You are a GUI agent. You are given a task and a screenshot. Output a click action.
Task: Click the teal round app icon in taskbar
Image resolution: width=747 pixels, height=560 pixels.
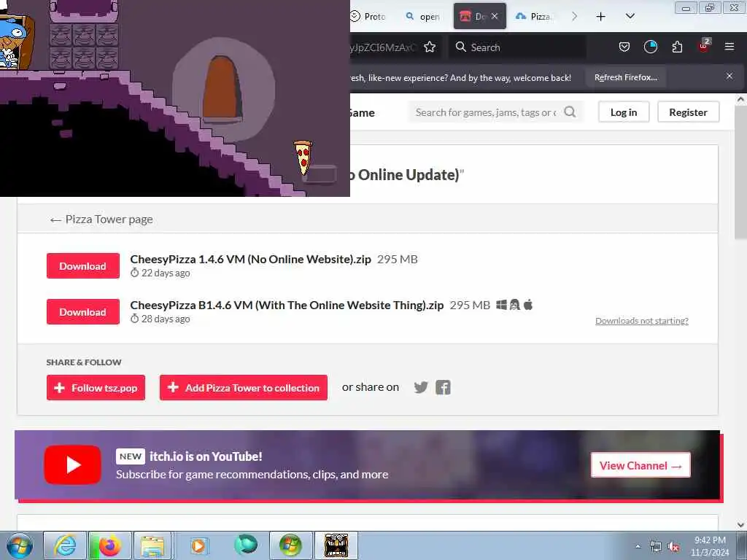(246, 545)
